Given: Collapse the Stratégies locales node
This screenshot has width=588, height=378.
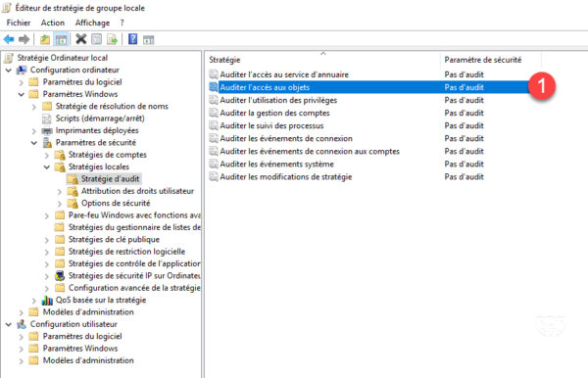Looking at the screenshot, I should tap(47, 167).
